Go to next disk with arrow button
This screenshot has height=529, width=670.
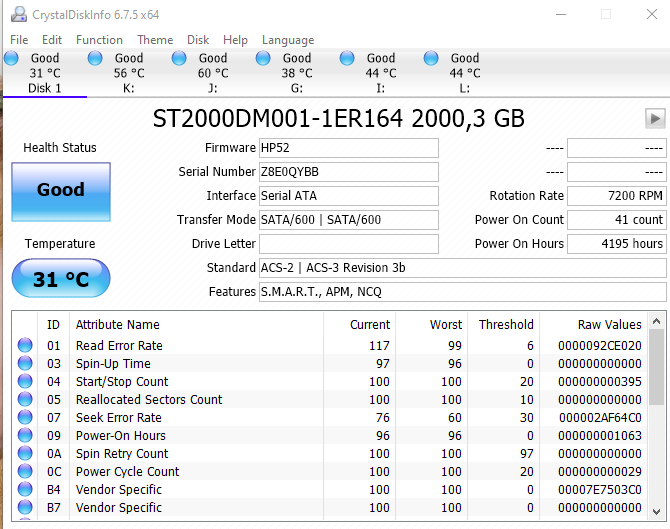(x=655, y=118)
